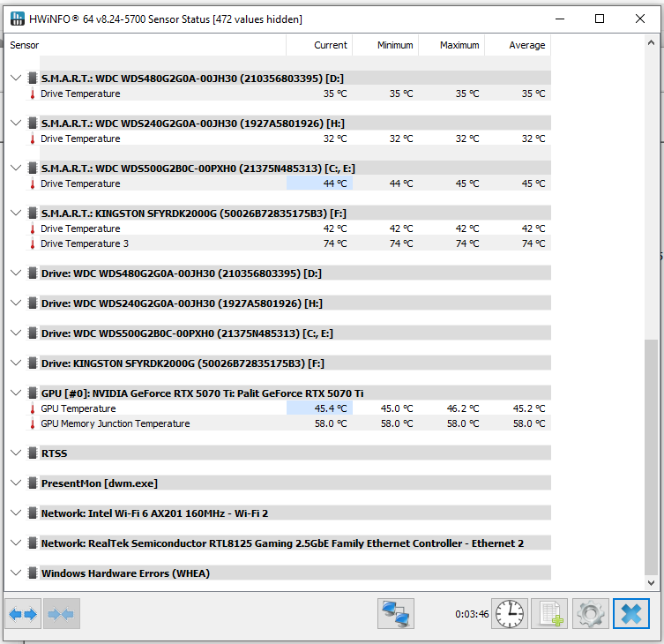Click the scrollbar down arrow
The image size is (664, 644).
652,583
